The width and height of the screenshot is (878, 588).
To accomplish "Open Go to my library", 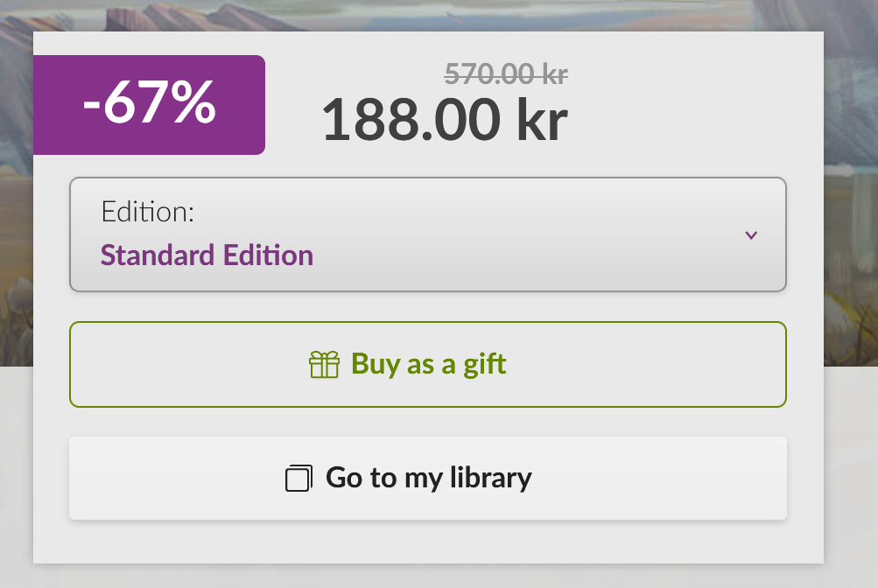I will point(427,478).
